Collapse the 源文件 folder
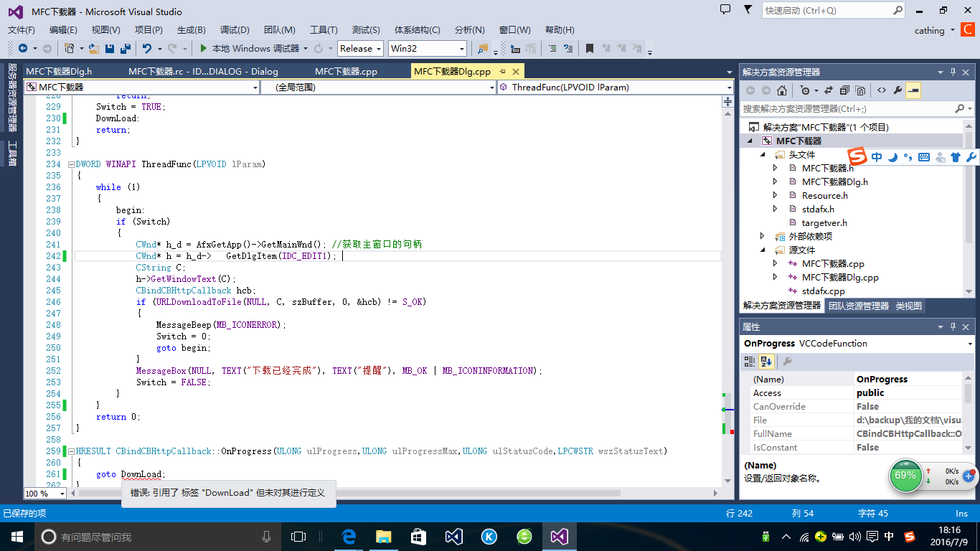980x551 pixels. pos(763,250)
